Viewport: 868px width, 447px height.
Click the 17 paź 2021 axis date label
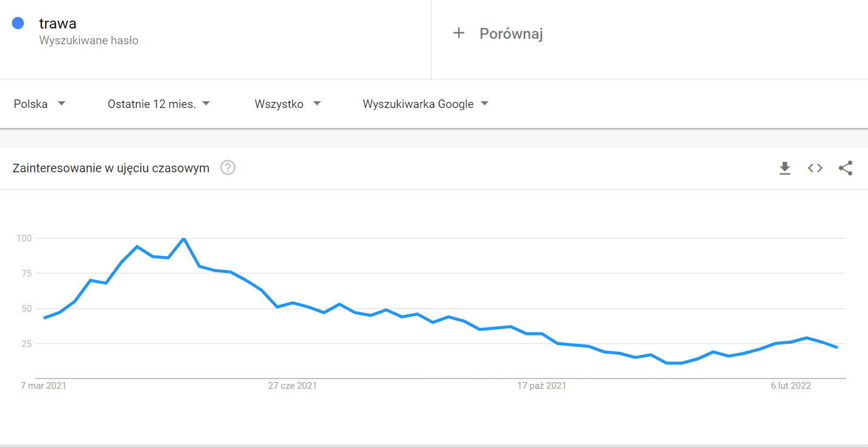click(541, 386)
